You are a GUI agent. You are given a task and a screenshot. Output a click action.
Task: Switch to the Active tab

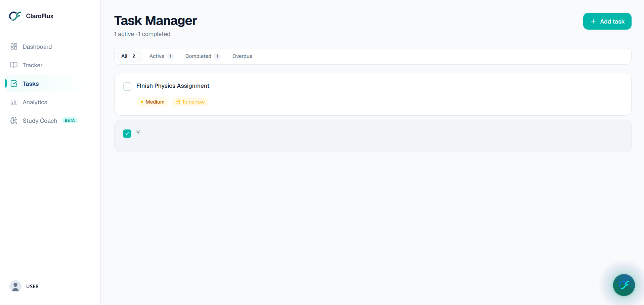click(161, 56)
